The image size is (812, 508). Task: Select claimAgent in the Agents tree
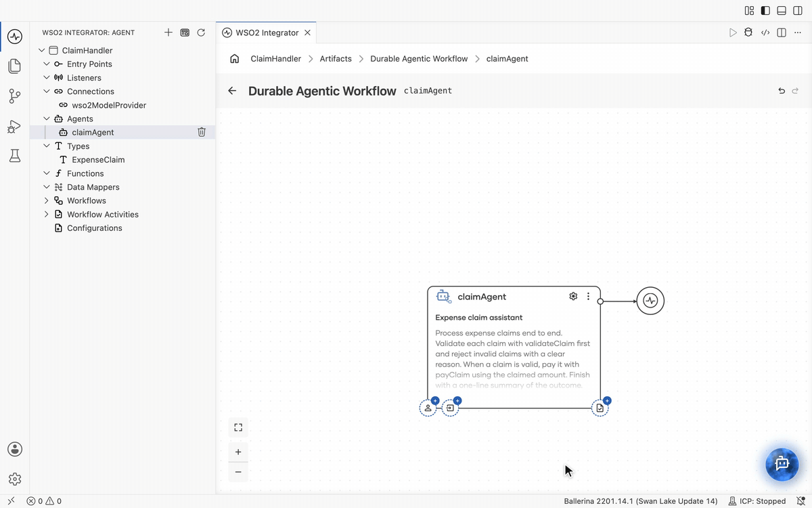93,132
